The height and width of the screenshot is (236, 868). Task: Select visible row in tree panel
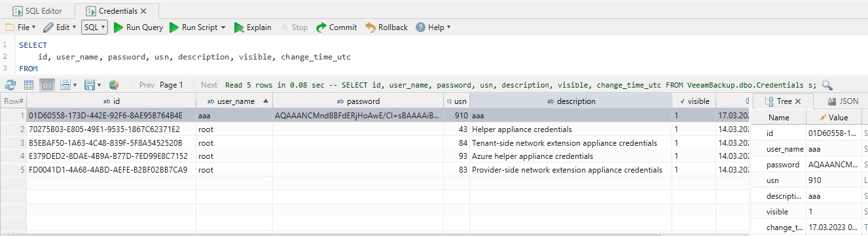pyautogui.click(x=810, y=212)
